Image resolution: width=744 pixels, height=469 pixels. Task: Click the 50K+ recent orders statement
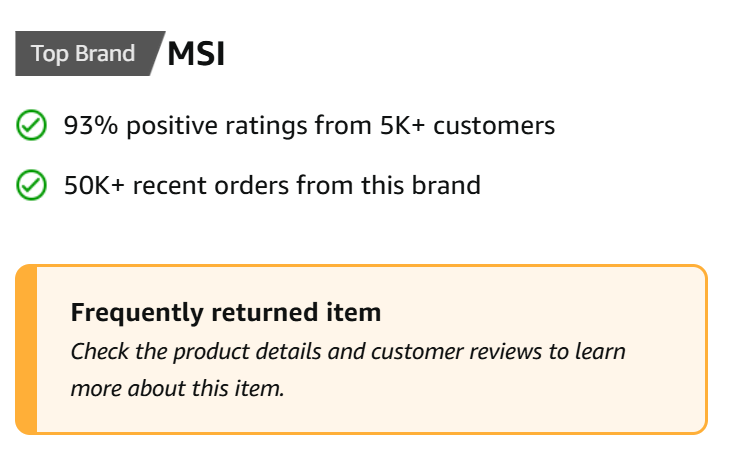tap(272, 185)
